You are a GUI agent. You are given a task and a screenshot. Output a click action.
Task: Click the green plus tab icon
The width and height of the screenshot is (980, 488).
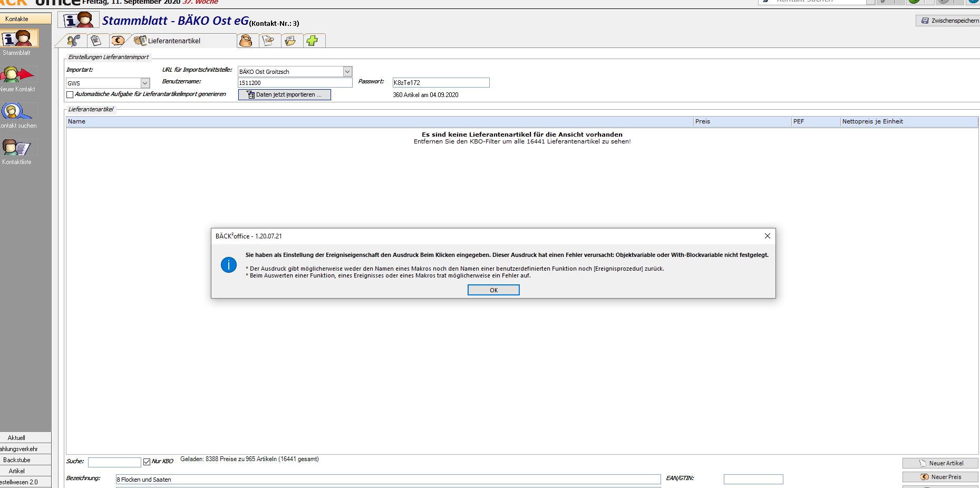[x=313, y=41]
